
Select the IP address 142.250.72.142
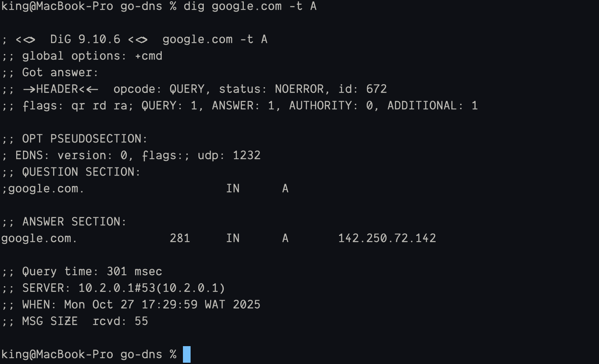point(387,238)
